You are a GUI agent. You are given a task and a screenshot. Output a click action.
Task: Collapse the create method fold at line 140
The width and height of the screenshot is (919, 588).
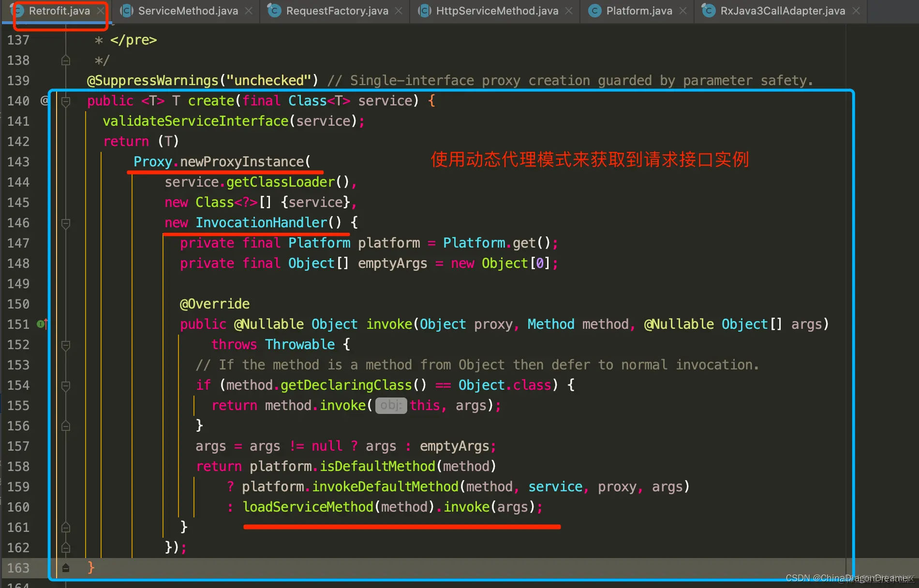coord(66,101)
